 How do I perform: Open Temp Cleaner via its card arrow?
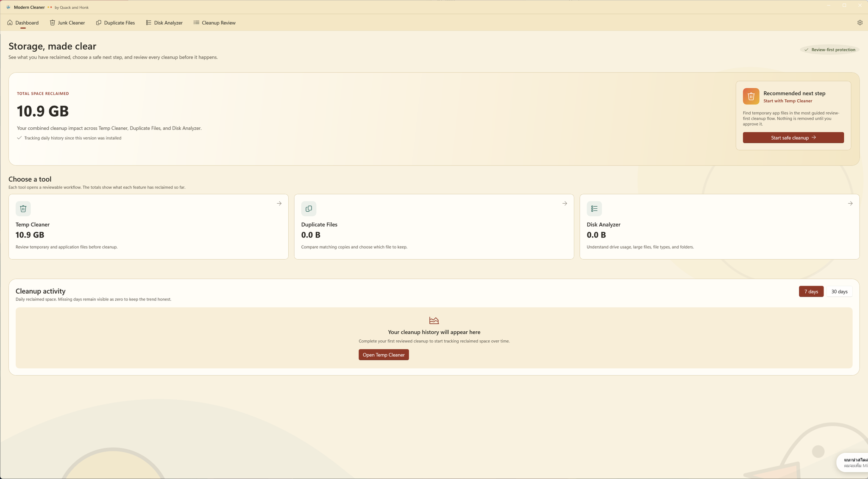(x=279, y=204)
